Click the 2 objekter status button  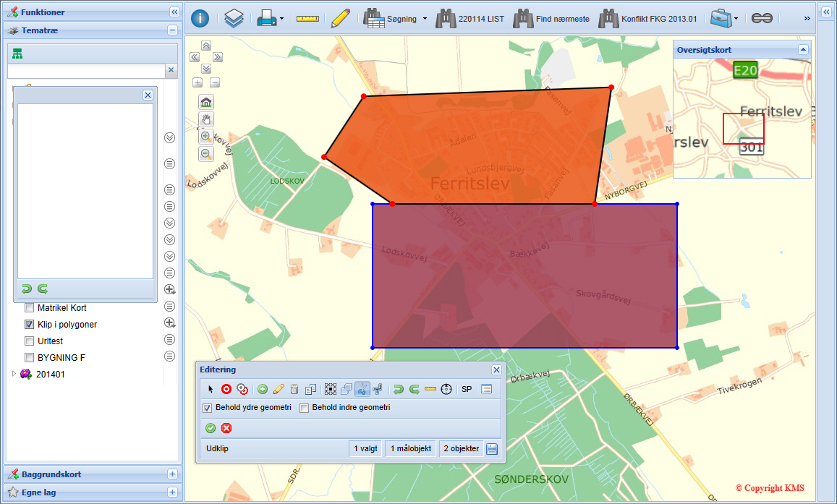[x=462, y=448]
